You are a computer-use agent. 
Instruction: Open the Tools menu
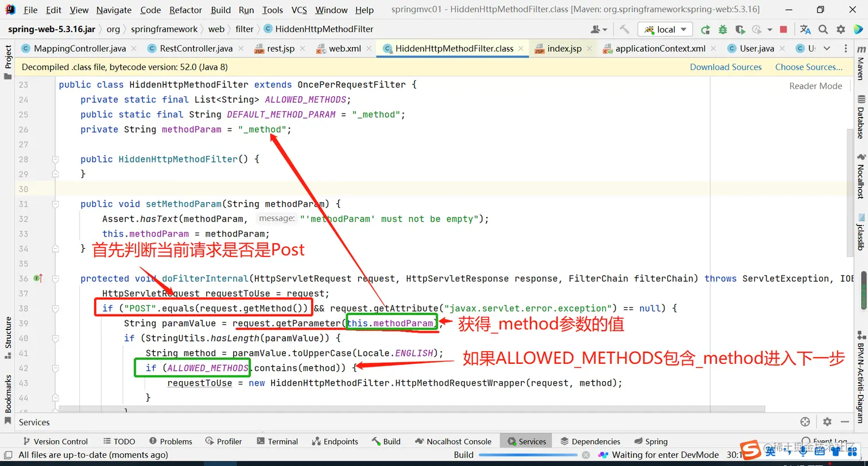click(273, 10)
